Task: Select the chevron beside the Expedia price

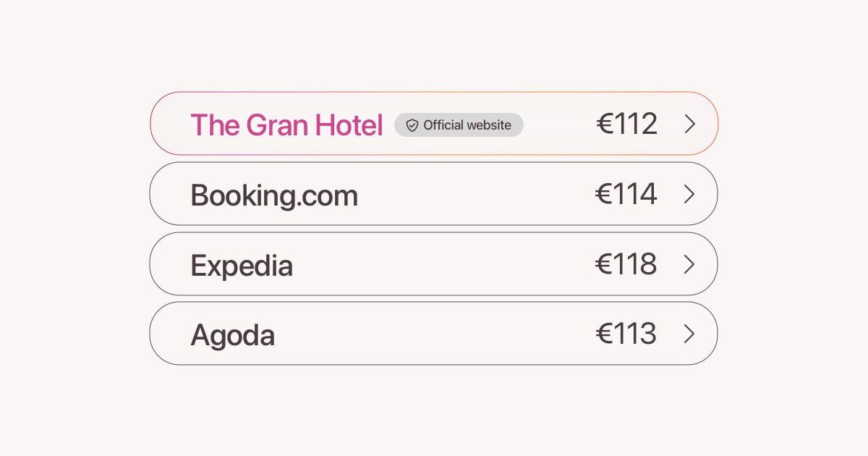Action: pos(689,263)
